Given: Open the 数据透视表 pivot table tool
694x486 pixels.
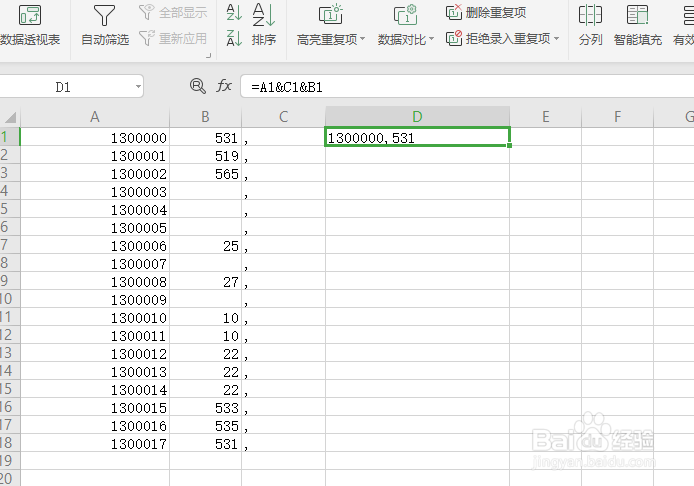Looking at the screenshot, I should 30,25.
